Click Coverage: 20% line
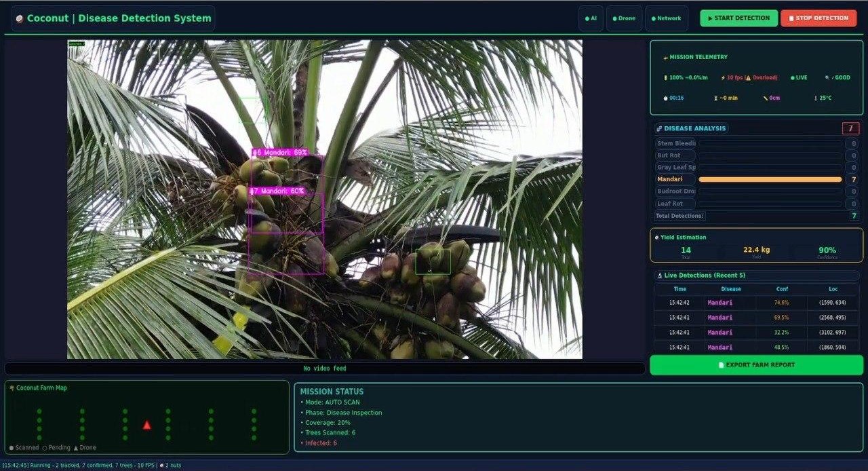 [325, 423]
